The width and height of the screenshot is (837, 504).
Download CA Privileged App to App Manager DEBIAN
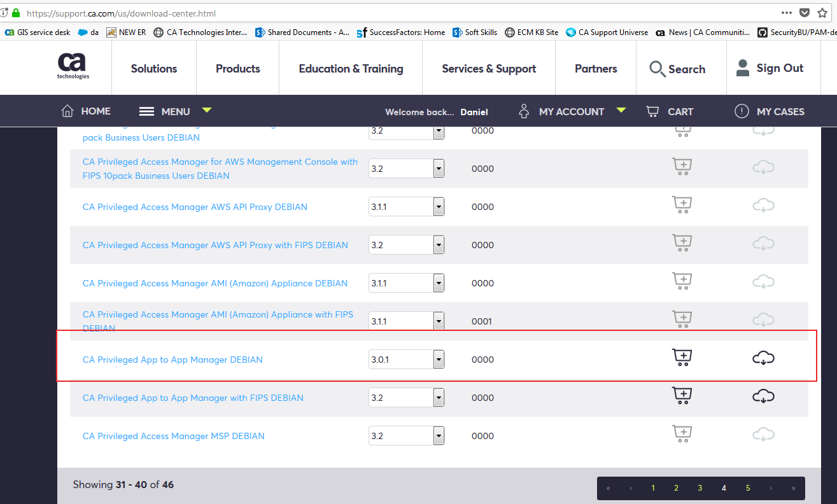coord(763,358)
